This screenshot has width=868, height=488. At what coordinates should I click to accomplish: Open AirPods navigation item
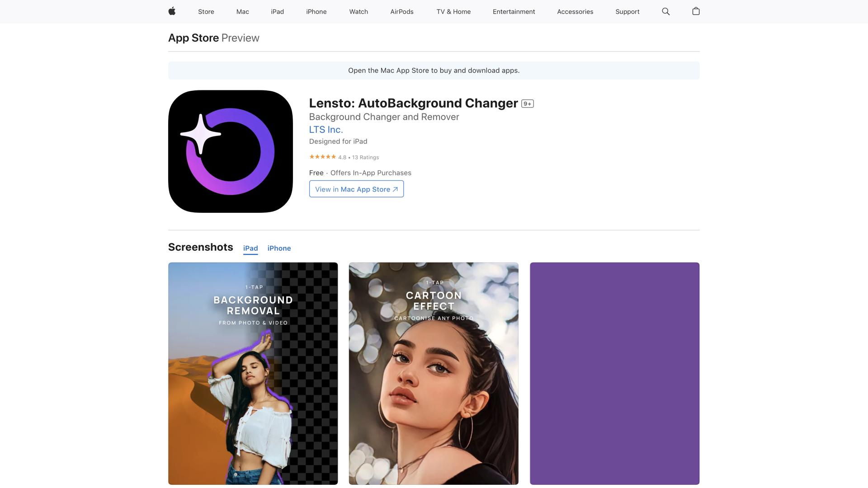pos(401,12)
